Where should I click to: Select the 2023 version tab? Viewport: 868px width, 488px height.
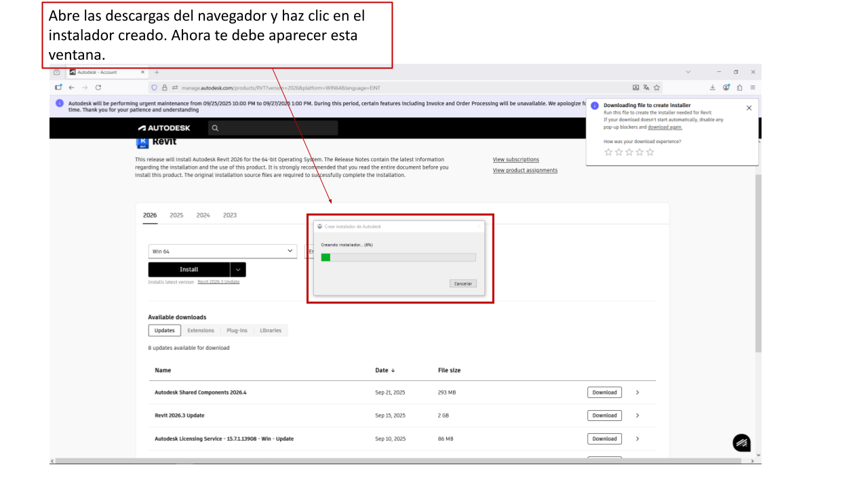pyautogui.click(x=230, y=216)
